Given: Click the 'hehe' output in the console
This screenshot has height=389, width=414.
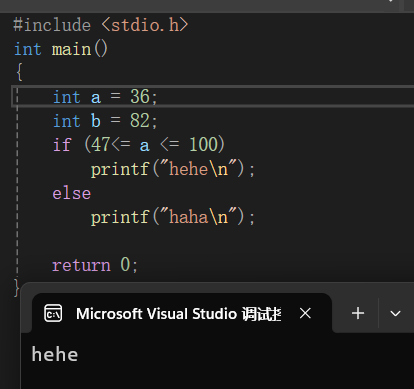Looking at the screenshot, I should 55,354.
